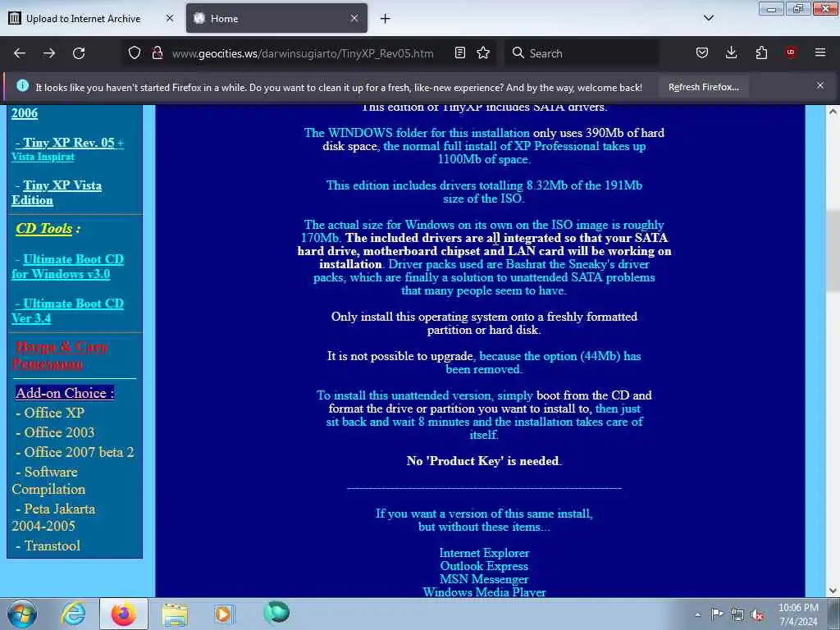This screenshot has height=630, width=840.
Task: Open green round taskbar app icon
Action: [276, 612]
